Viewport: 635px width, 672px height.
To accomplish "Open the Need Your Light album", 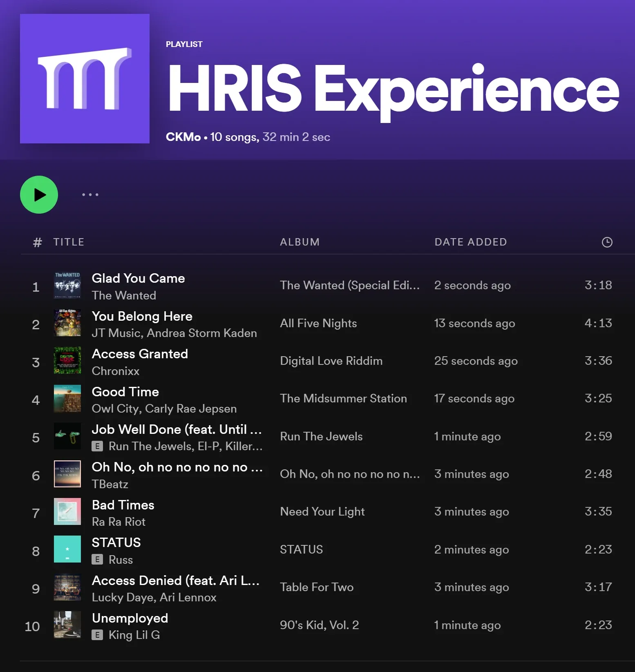I will (322, 511).
